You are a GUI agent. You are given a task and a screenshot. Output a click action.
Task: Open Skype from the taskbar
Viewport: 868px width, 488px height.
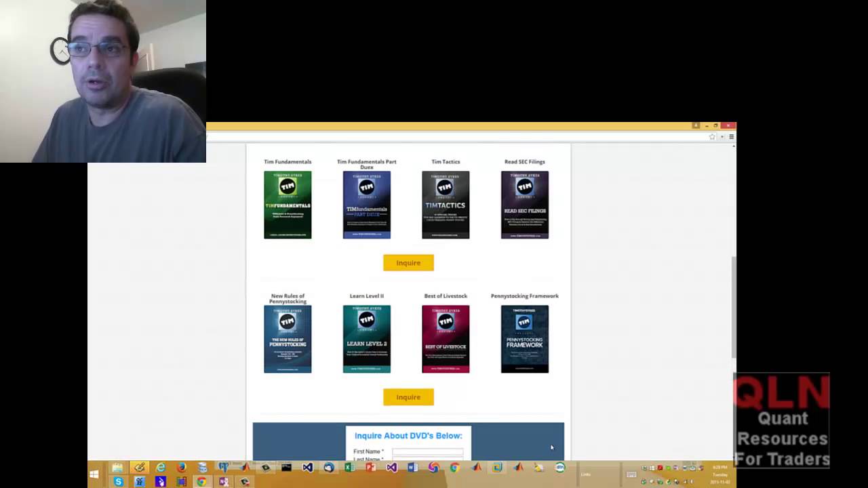click(118, 482)
